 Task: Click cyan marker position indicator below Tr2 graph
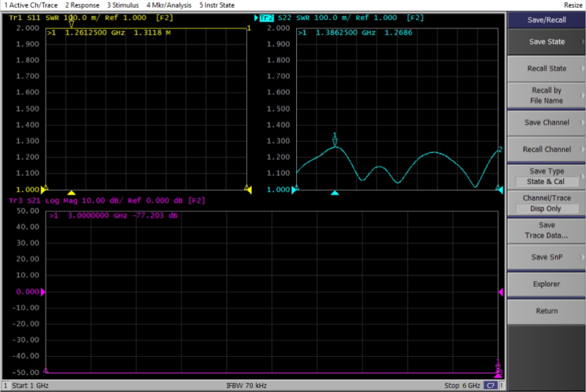[335, 192]
